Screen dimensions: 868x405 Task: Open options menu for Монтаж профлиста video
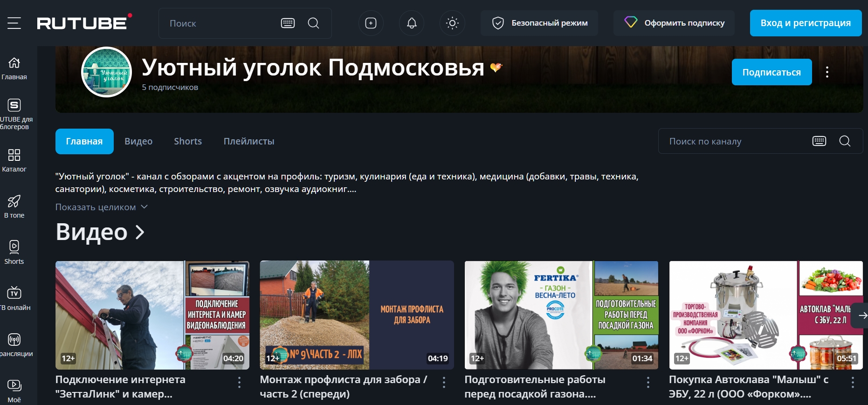pos(444,383)
